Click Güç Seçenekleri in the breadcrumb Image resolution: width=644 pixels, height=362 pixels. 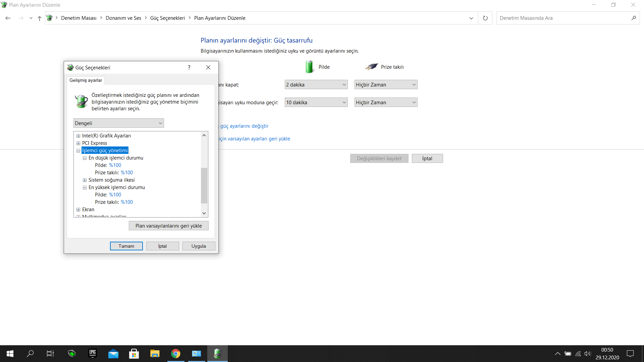pyautogui.click(x=167, y=18)
